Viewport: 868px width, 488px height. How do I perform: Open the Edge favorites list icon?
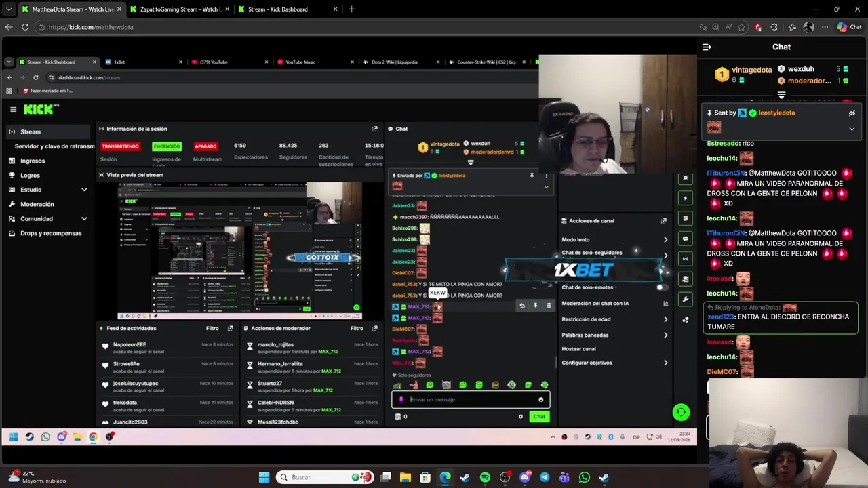[792, 27]
